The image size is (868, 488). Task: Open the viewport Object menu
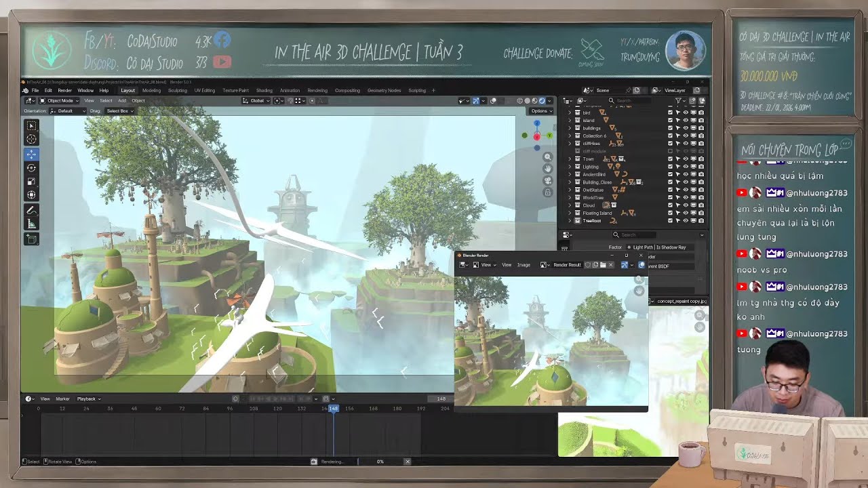click(x=138, y=101)
